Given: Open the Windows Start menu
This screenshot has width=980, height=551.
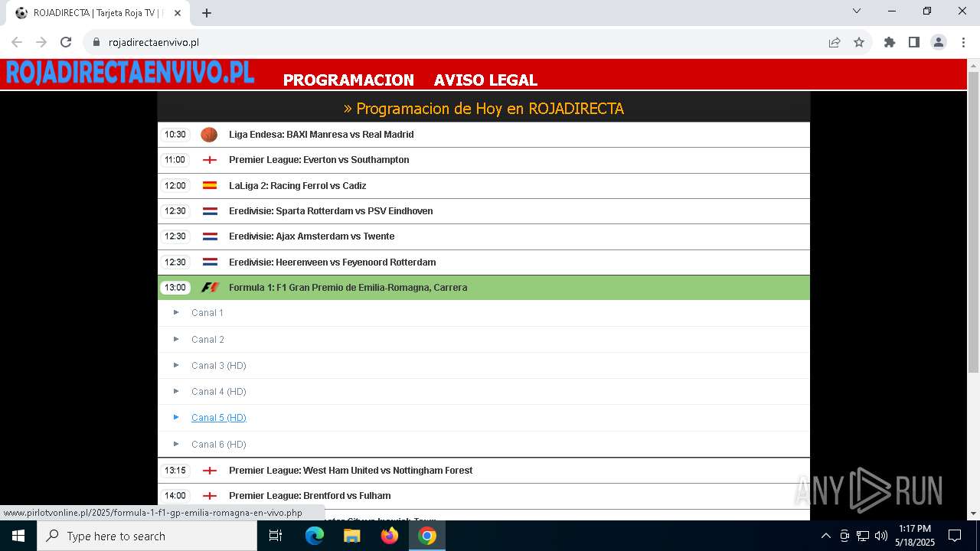Looking at the screenshot, I should point(18,536).
